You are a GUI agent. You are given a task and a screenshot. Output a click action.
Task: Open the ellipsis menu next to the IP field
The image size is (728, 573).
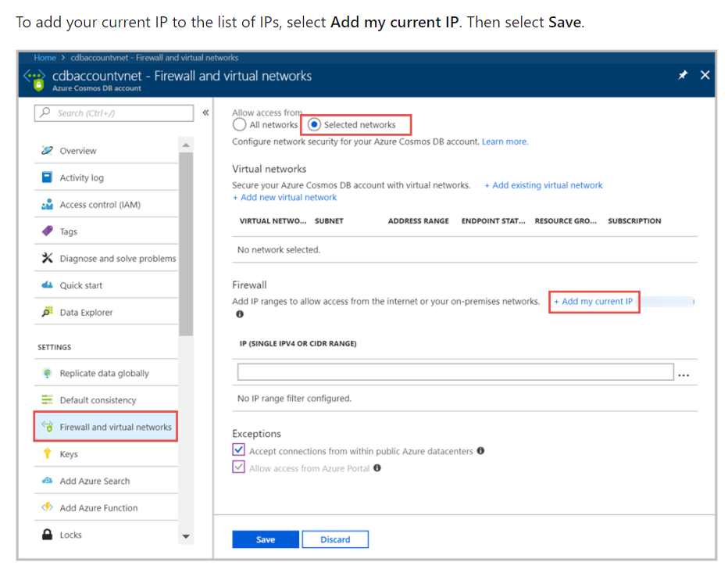(x=684, y=374)
